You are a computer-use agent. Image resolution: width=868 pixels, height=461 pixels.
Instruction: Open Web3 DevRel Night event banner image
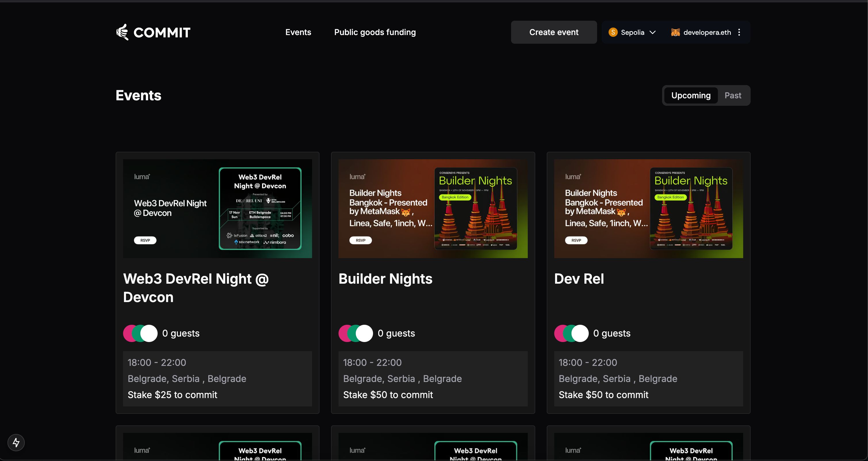click(217, 209)
